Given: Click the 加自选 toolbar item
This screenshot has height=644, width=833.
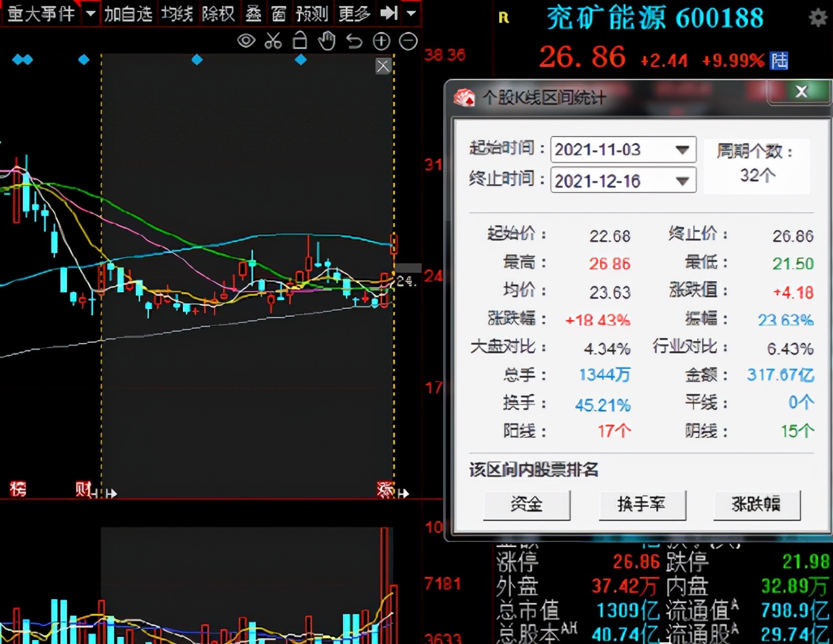Looking at the screenshot, I should pos(128,13).
